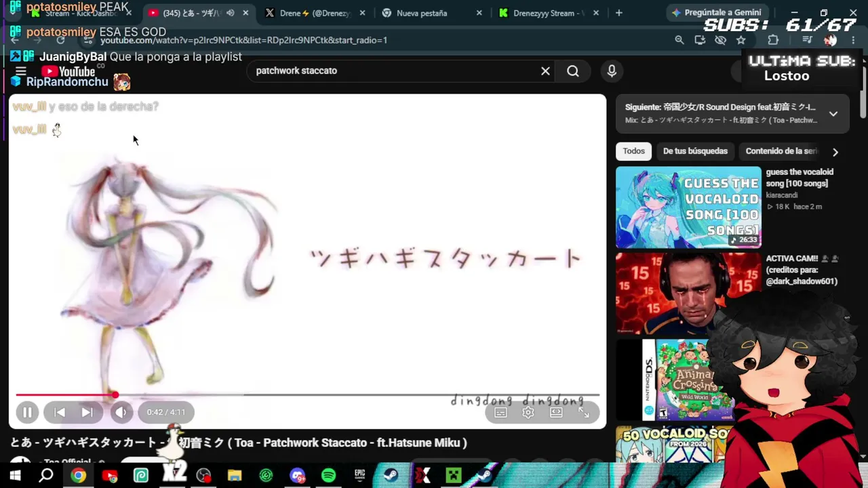868x488 pixels.
Task: Click the 'Mix: とあ - ツギハギスタッカート' playlist subtitle
Action: [x=721, y=120]
